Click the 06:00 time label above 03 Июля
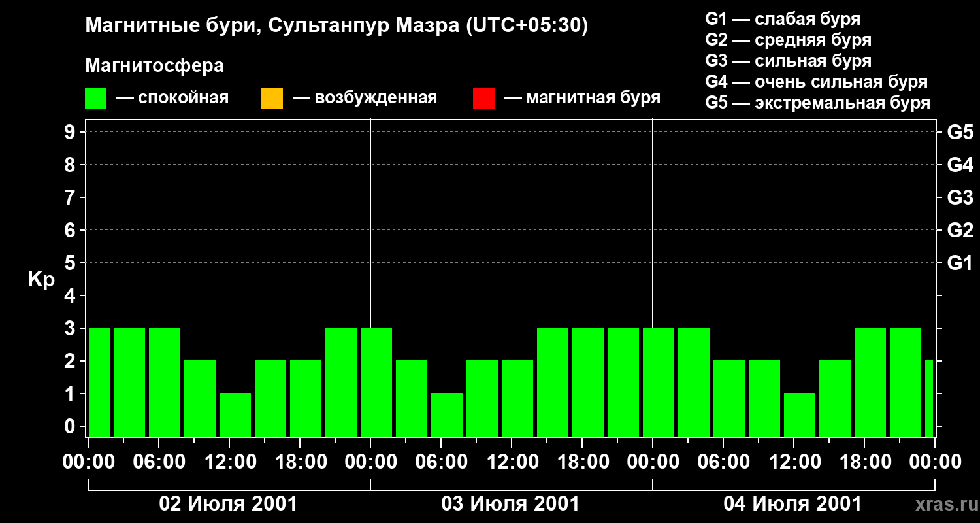980x523 pixels. point(441,462)
